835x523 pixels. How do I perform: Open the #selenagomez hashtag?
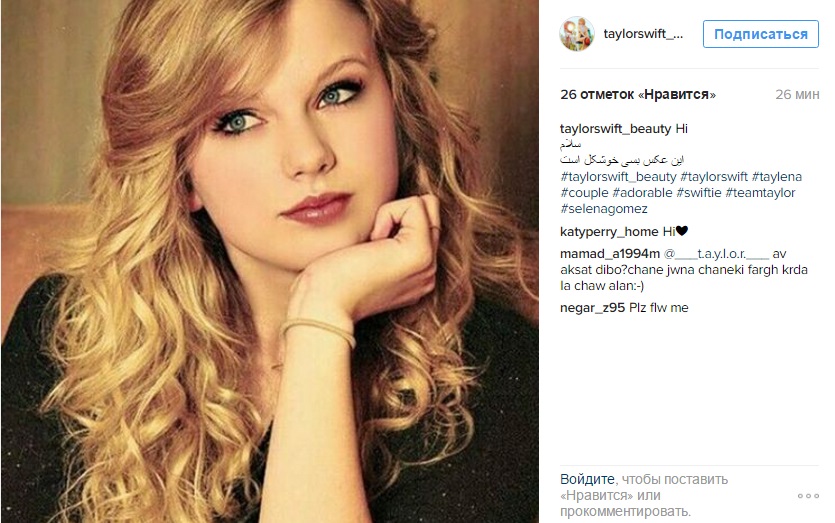(604, 209)
